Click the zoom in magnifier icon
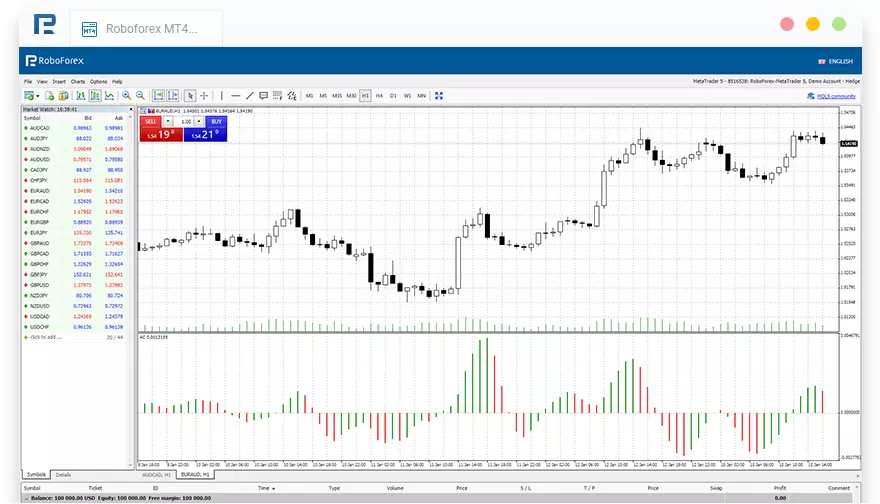The image size is (880, 504). (x=127, y=96)
